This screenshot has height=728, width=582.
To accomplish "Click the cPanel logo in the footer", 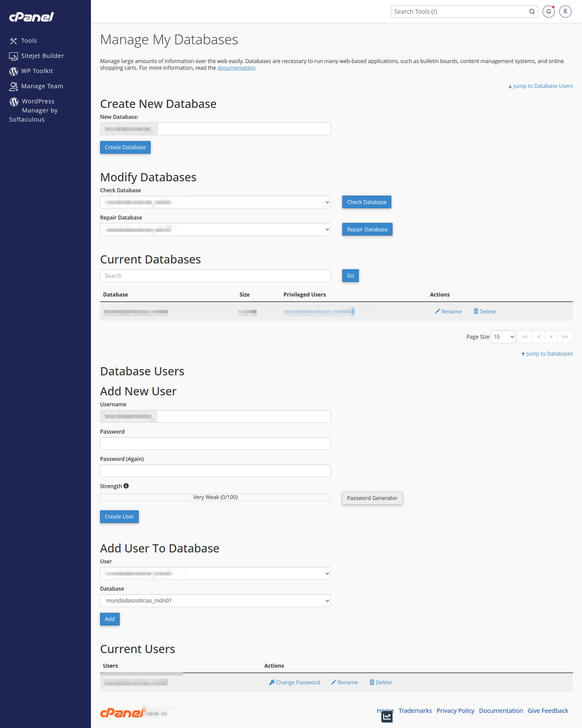I will click(x=122, y=713).
